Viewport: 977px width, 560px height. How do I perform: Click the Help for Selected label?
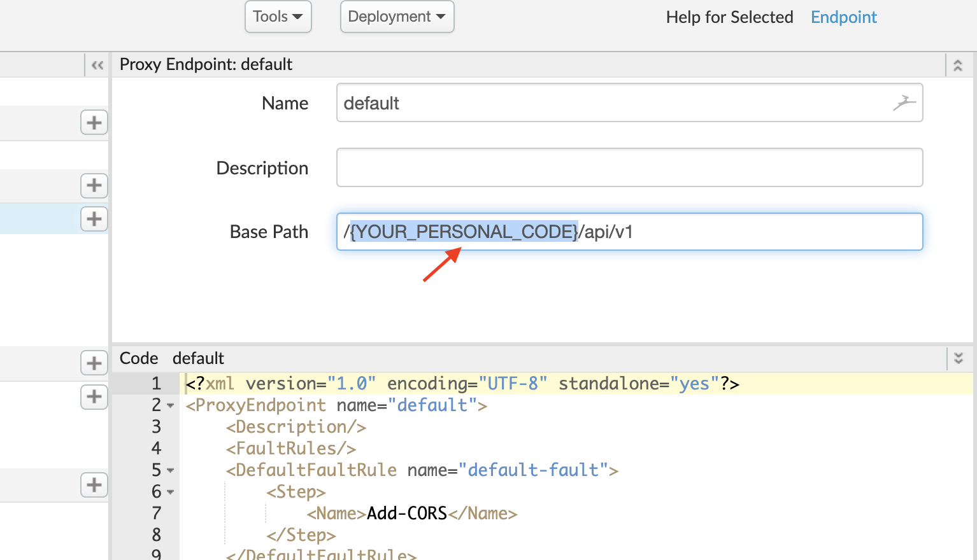click(729, 17)
